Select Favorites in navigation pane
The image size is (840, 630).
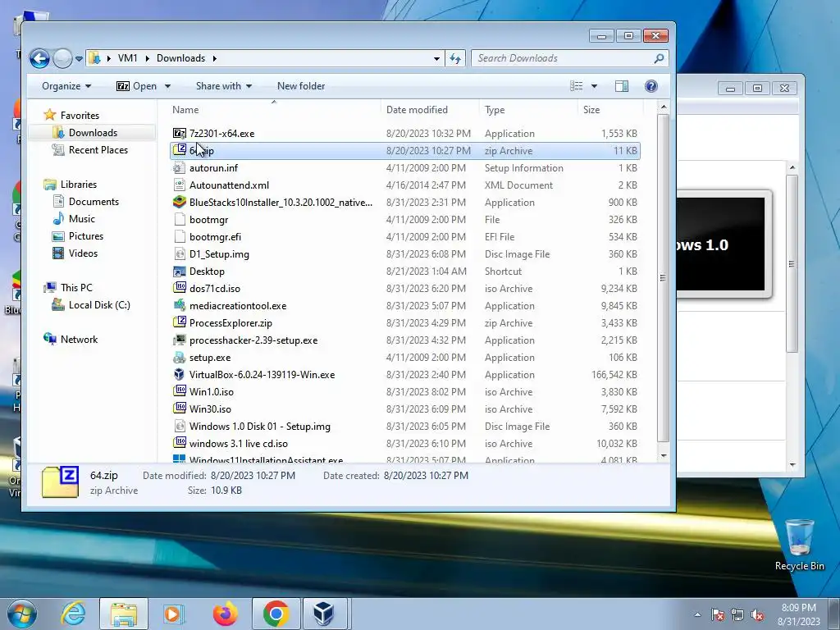[x=80, y=115]
